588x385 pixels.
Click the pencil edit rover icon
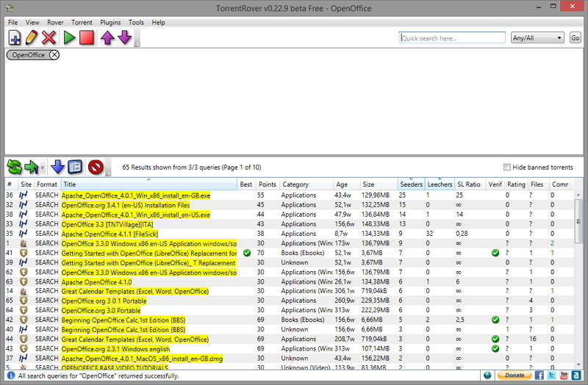(32, 38)
